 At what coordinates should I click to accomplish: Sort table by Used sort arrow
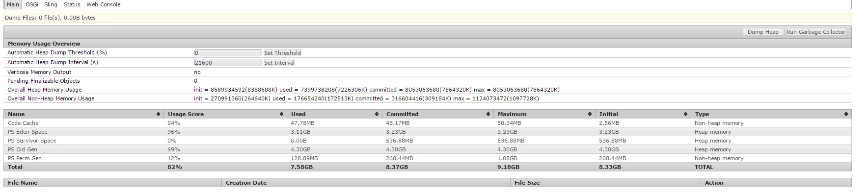click(377, 114)
